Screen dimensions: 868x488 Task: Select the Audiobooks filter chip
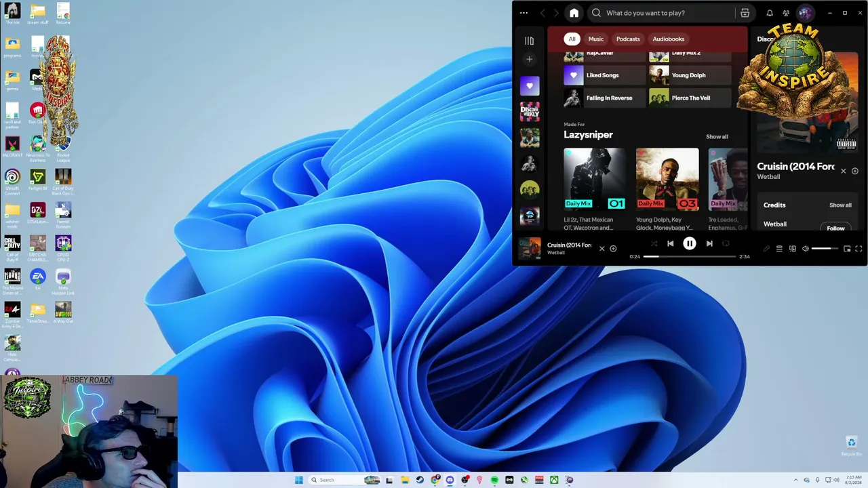pos(669,39)
